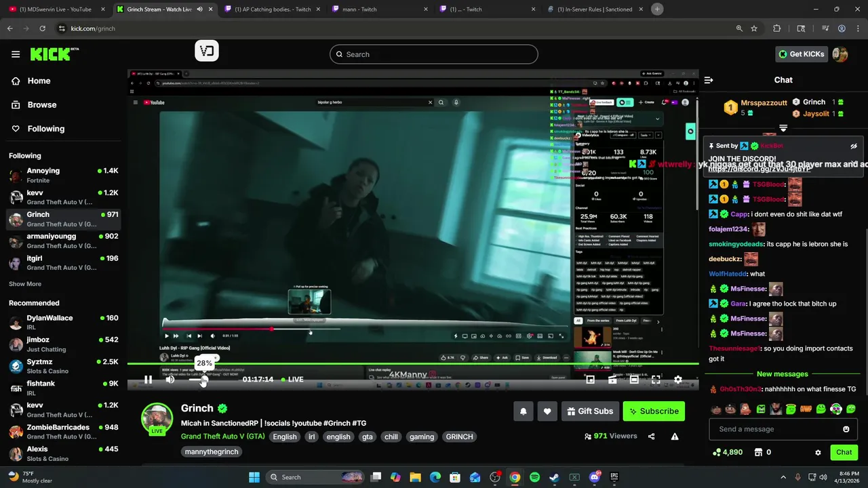The height and width of the screenshot is (488, 868).
Task: Open chat settings gear
Action: (x=818, y=452)
